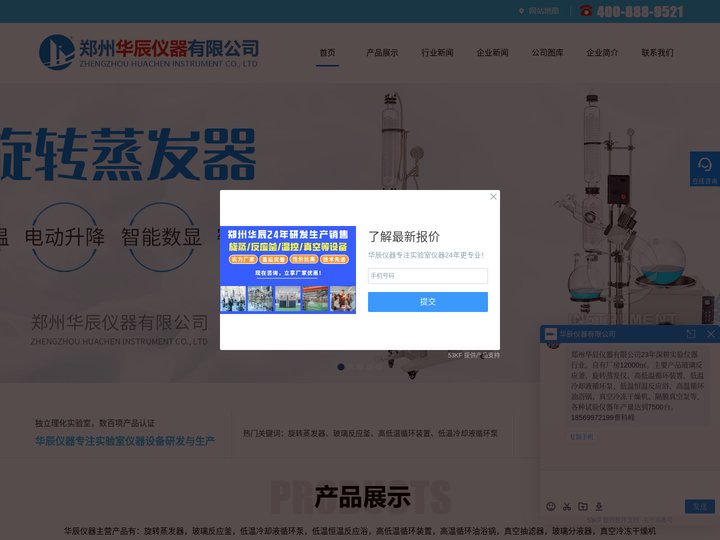Click the blue send button in chat

(x=700, y=506)
